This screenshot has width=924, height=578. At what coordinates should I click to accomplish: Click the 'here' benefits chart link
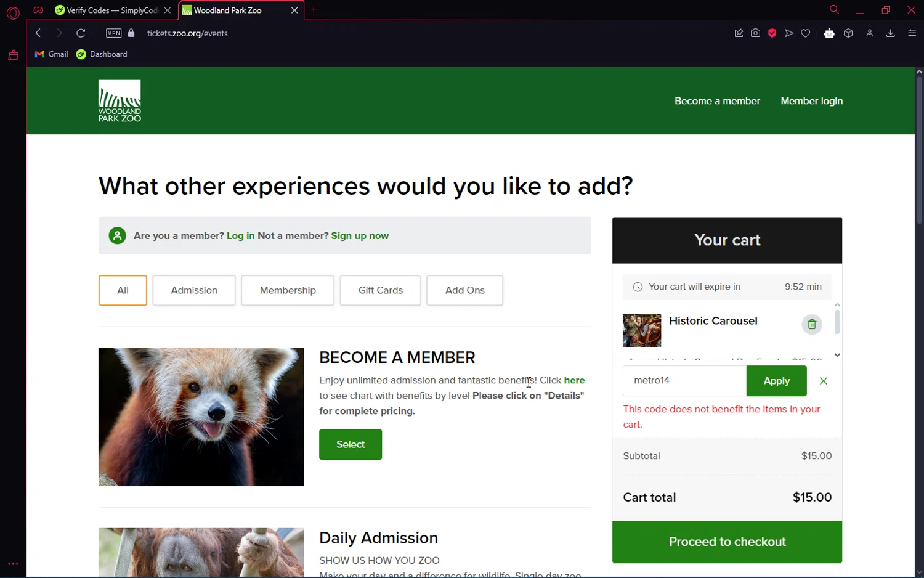point(574,380)
